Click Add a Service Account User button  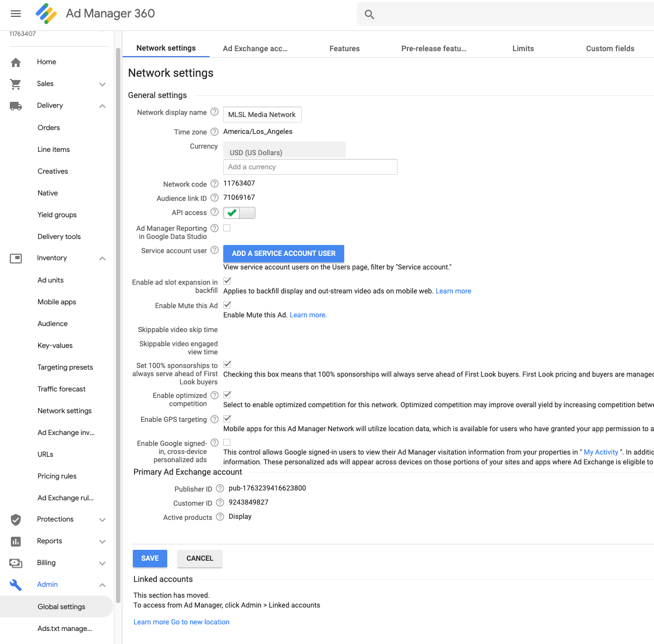(x=283, y=254)
